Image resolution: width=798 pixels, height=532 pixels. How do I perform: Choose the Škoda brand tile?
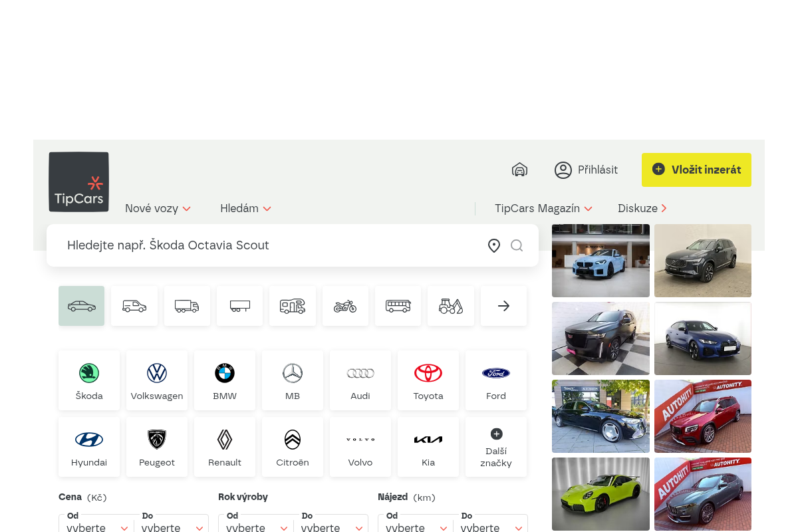tap(89, 380)
